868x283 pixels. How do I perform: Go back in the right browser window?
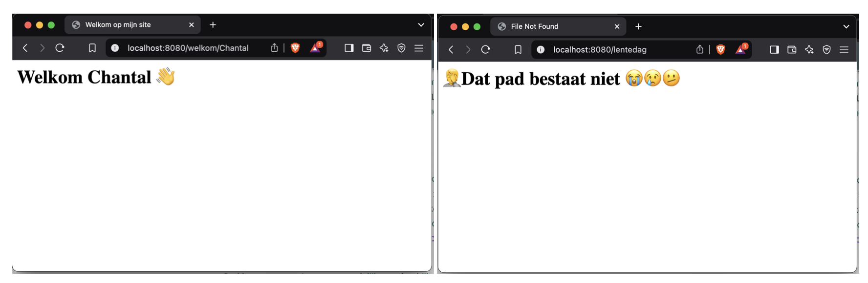[x=451, y=49]
